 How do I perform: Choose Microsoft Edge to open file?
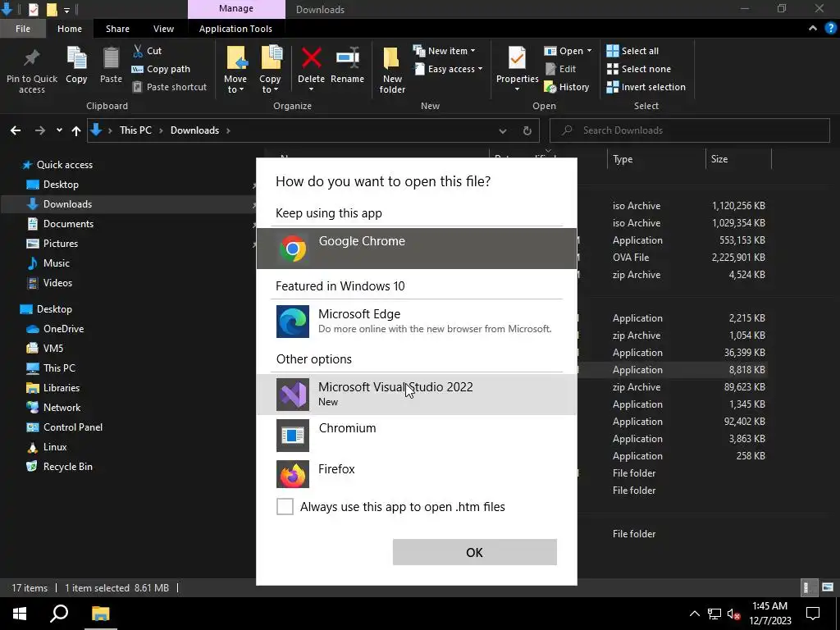click(417, 322)
